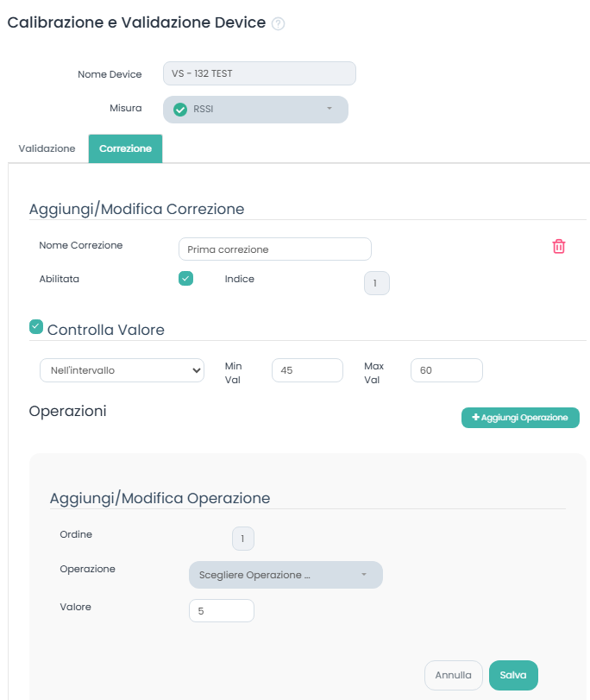Expand the Nell'intervallo condition dropdown
Screen dimensions: 590x700
point(122,370)
